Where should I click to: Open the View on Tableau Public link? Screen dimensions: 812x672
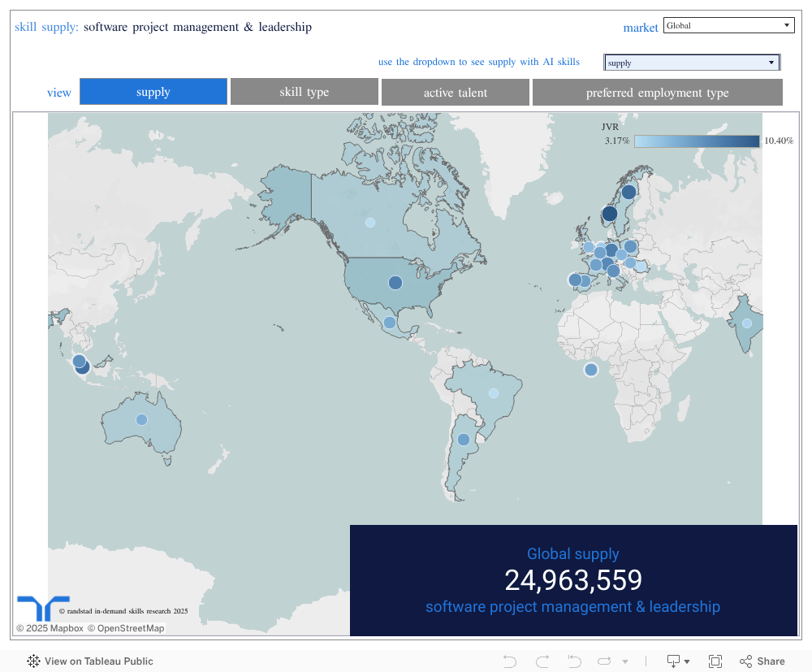97,661
